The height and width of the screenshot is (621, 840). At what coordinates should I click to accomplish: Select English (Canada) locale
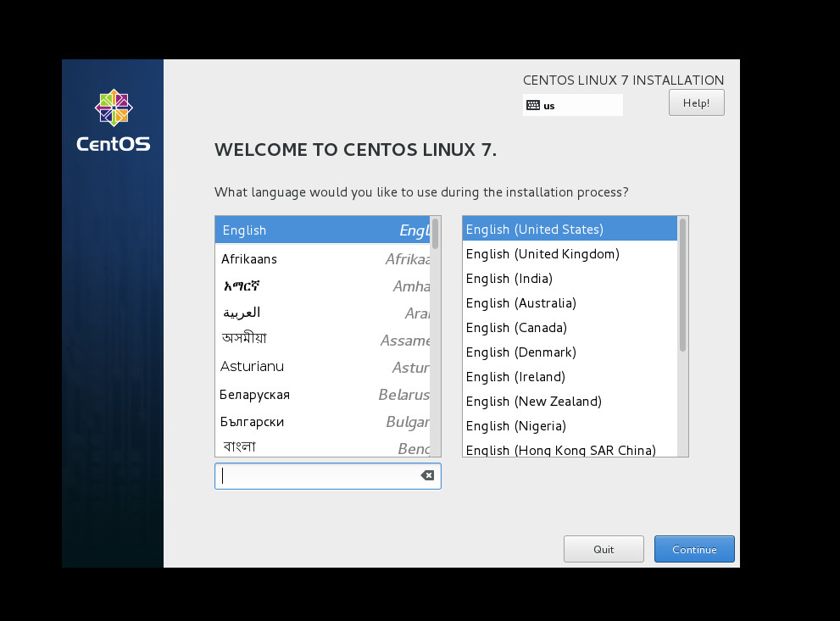click(516, 328)
